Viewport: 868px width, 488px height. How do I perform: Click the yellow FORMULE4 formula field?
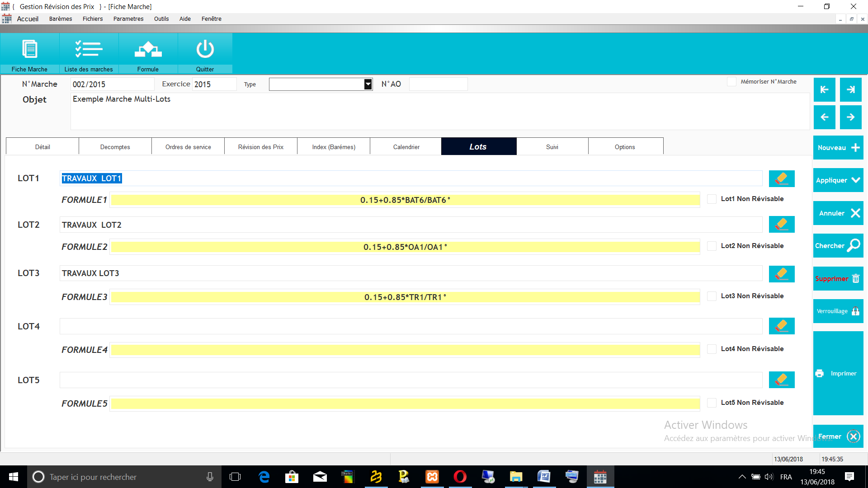(x=405, y=350)
